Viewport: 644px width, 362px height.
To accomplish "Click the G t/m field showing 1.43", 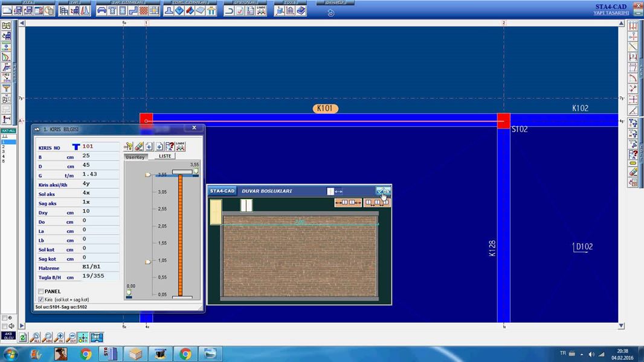I will (x=101, y=174).
